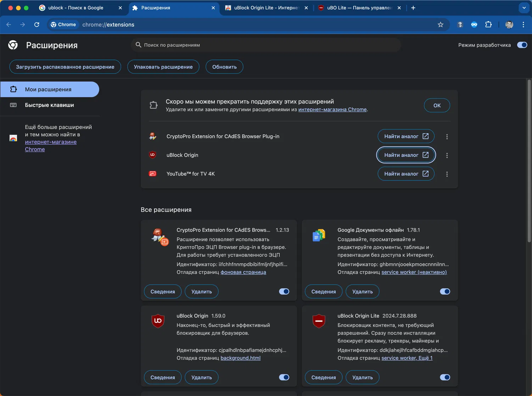The image size is (532, 396).
Task: Click 'Упаковать расширение' button
Action: click(163, 67)
